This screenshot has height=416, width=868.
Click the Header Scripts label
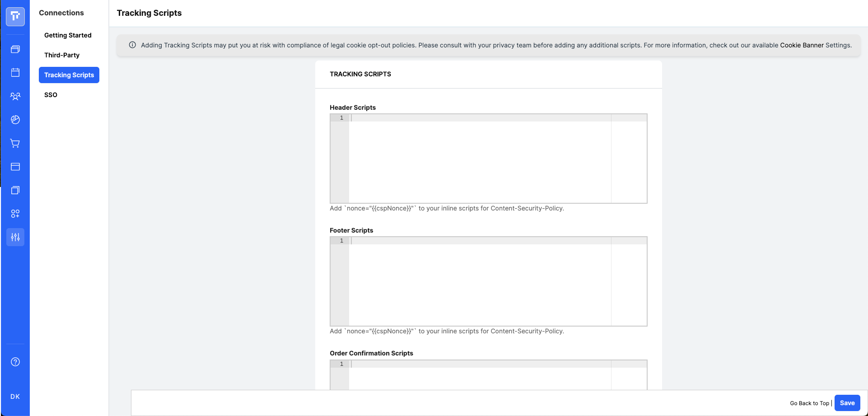coord(353,108)
